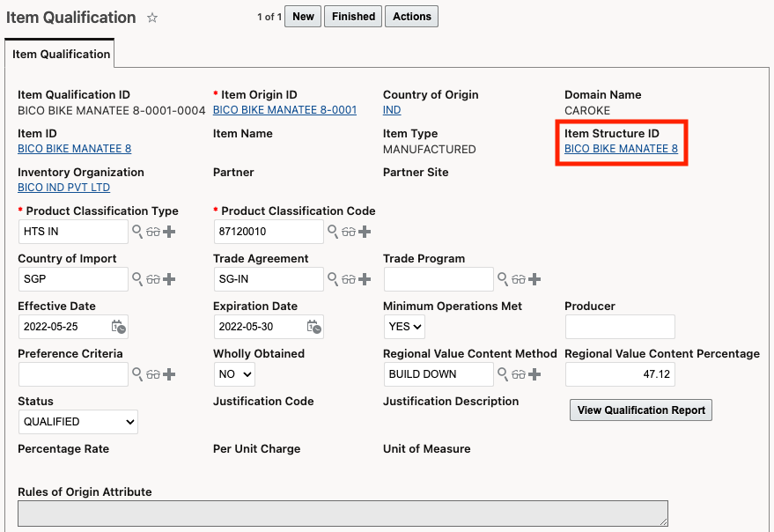Click the favorite star beside Item Qualification
The height and width of the screenshot is (532, 774).
click(152, 18)
